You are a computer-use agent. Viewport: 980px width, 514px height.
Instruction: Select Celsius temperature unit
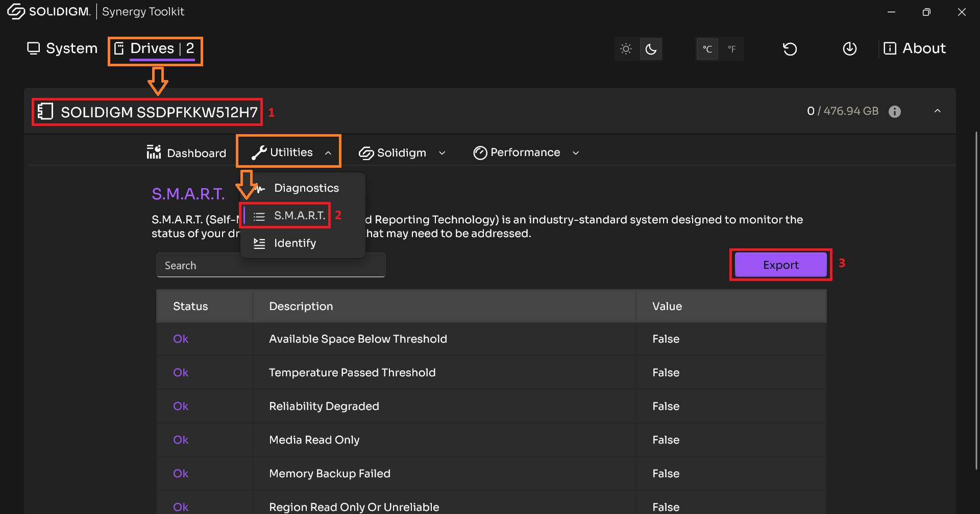pos(707,49)
